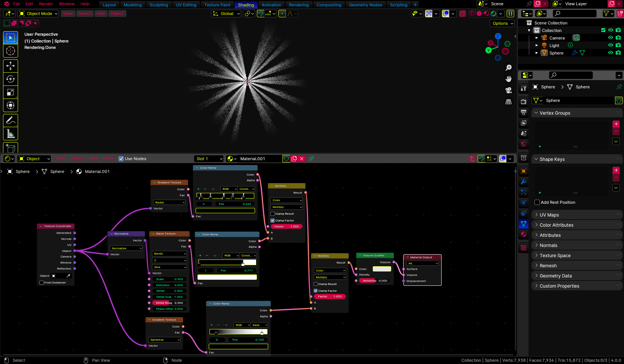
Task: Open the Object Mode dropdown
Action: click(38, 14)
